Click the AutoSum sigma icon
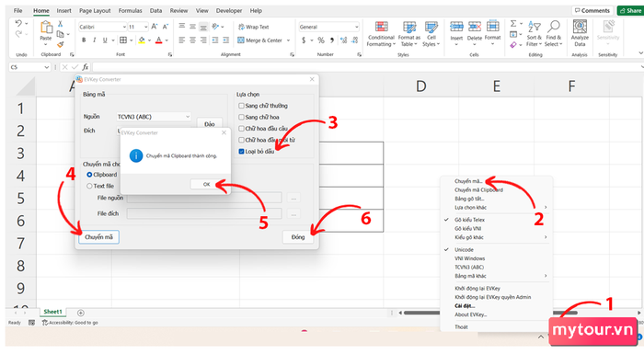The height and width of the screenshot is (354, 644). click(513, 23)
